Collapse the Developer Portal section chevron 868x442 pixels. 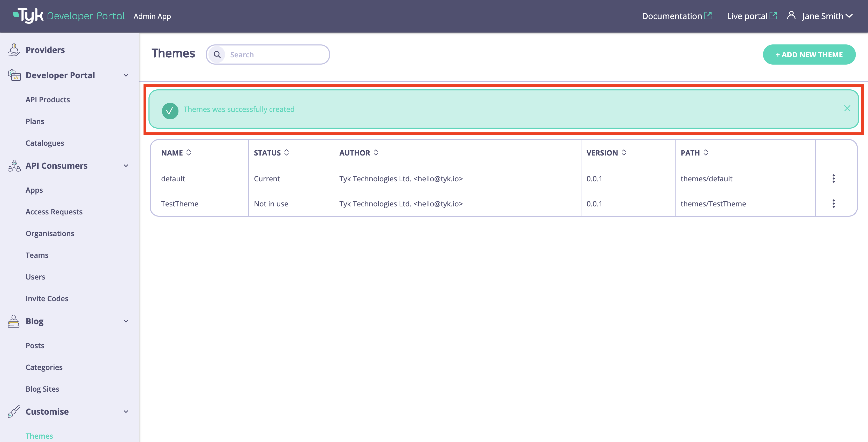pyautogui.click(x=126, y=75)
